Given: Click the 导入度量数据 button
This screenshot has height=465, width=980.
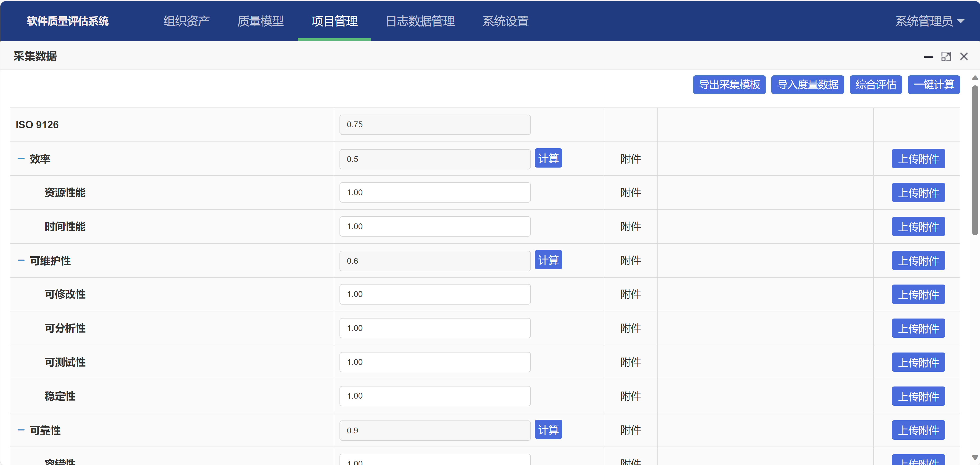Looking at the screenshot, I should pyautogui.click(x=807, y=85).
